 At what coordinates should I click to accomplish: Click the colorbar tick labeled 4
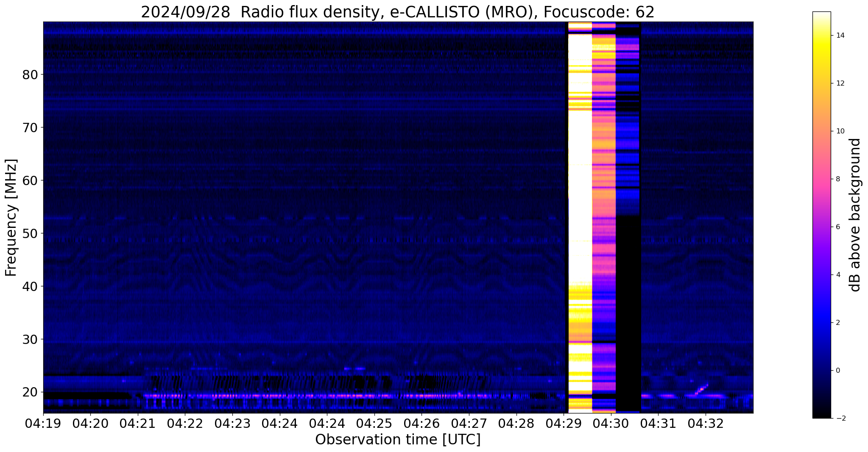(x=837, y=275)
